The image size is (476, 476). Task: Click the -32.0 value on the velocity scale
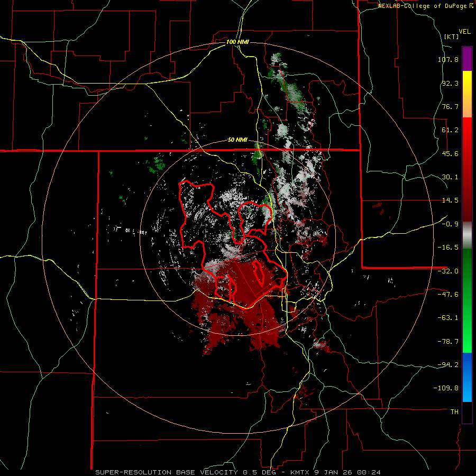(x=448, y=271)
